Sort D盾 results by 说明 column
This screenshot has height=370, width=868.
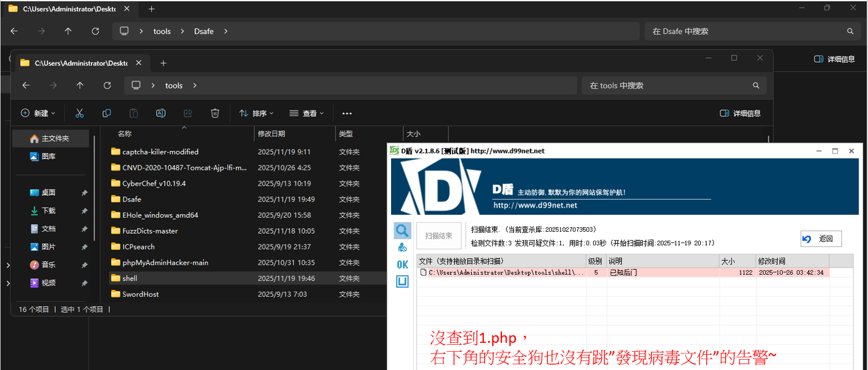tap(662, 261)
